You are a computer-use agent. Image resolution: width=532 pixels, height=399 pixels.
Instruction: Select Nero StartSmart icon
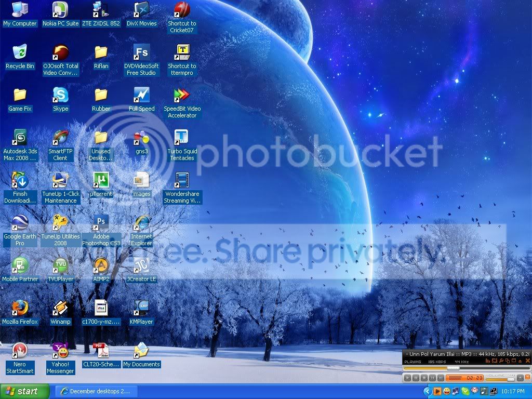[x=20, y=358]
